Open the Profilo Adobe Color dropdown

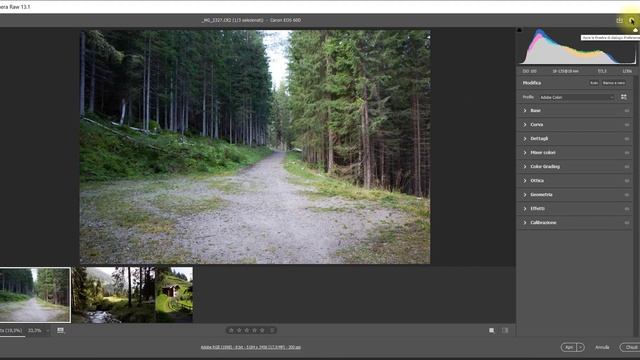coord(577,97)
